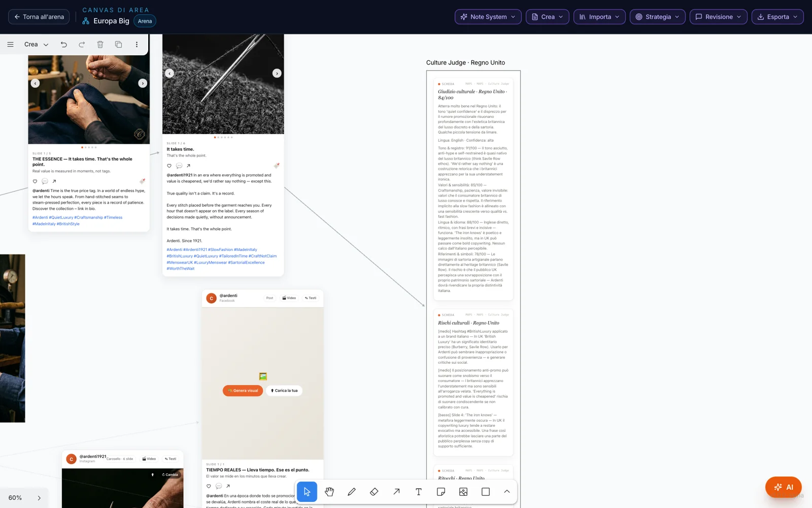This screenshot has height=508, width=812.
Task: Open the Crea menu in canvas toolbar
Action: (x=36, y=45)
